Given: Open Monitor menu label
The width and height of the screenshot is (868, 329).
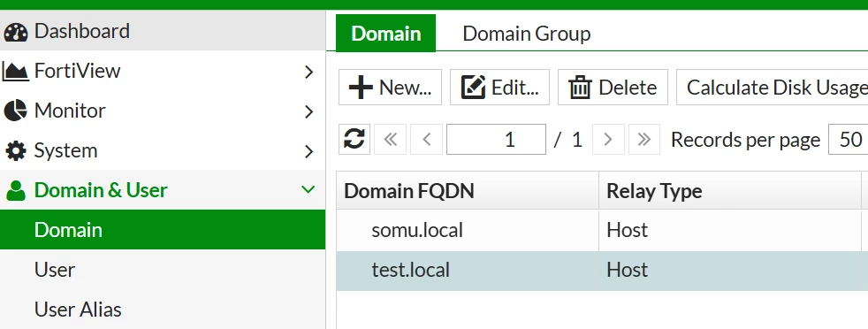Looking at the screenshot, I should coord(70,111).
